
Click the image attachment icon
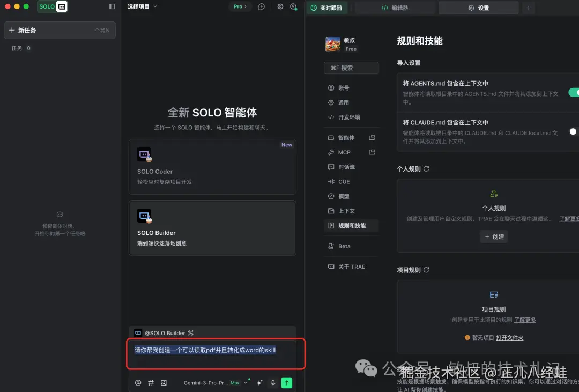tap(164, 382)
